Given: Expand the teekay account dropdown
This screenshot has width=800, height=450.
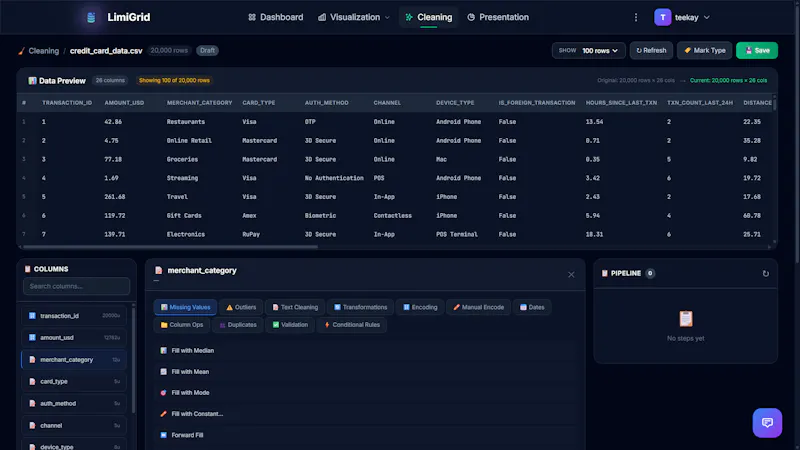Looking at the screenshot, I should pyautogui.click(x=707, y=17).
